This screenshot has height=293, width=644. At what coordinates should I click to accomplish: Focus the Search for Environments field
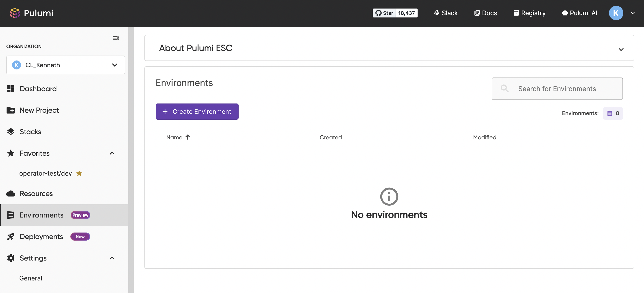[x=557, y=89]
